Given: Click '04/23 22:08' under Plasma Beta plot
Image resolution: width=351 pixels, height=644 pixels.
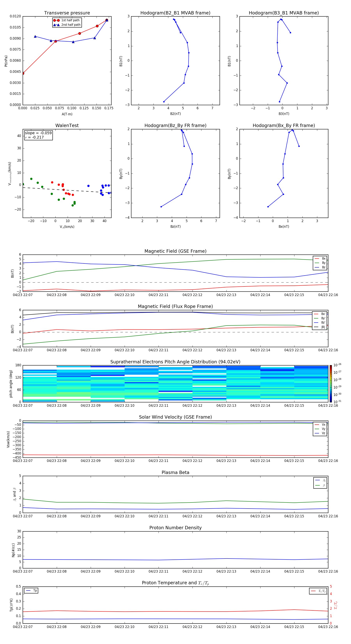Looking at the screenshot, I should click(x=57, y=516).
